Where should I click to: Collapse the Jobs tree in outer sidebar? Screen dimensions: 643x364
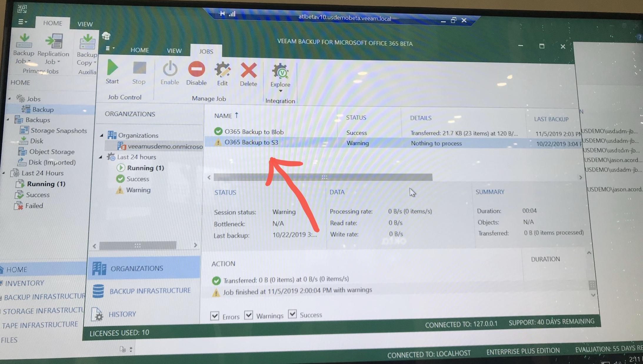click(9, 98)
